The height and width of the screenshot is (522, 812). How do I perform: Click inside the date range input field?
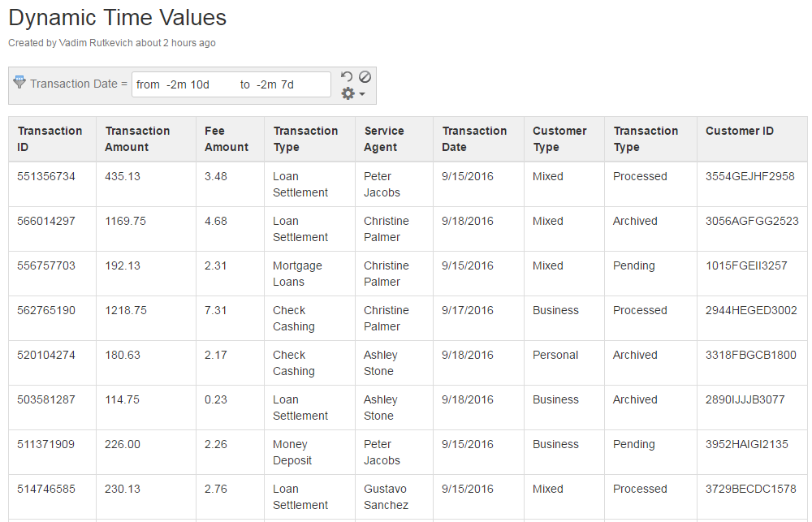[231, 84]
